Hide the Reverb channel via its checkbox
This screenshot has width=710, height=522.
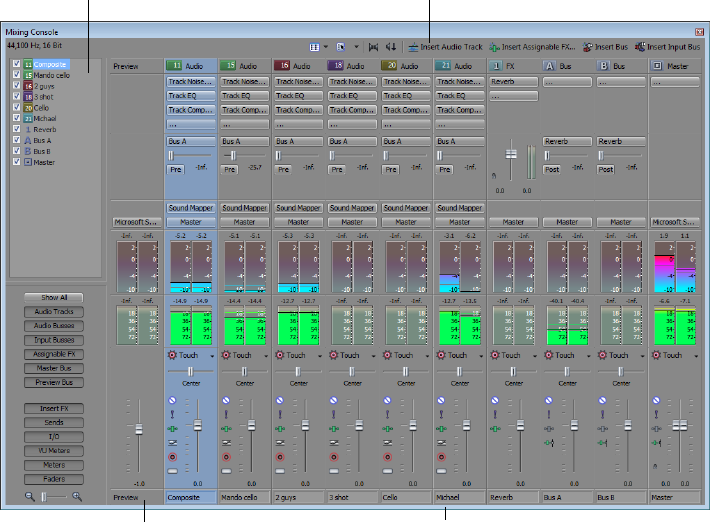pyautogui.click(x=16, y=129)
